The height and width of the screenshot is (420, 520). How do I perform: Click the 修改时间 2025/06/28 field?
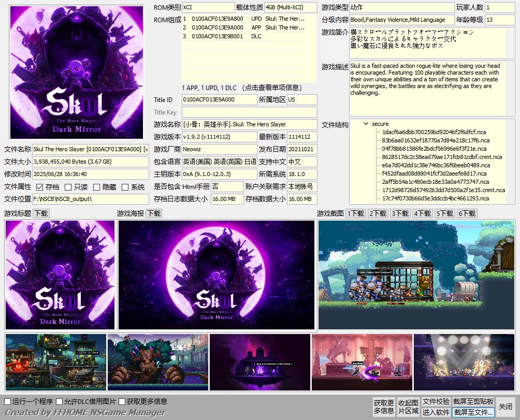click(91, 174)
